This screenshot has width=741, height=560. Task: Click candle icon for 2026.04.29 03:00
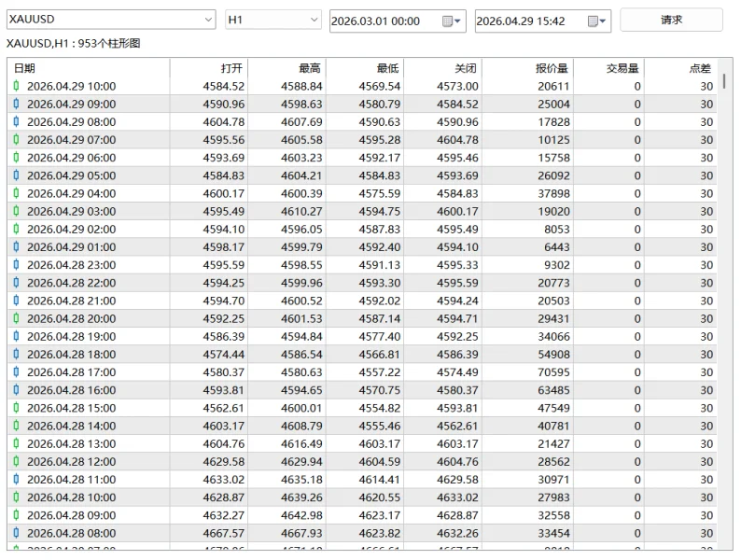16,211
